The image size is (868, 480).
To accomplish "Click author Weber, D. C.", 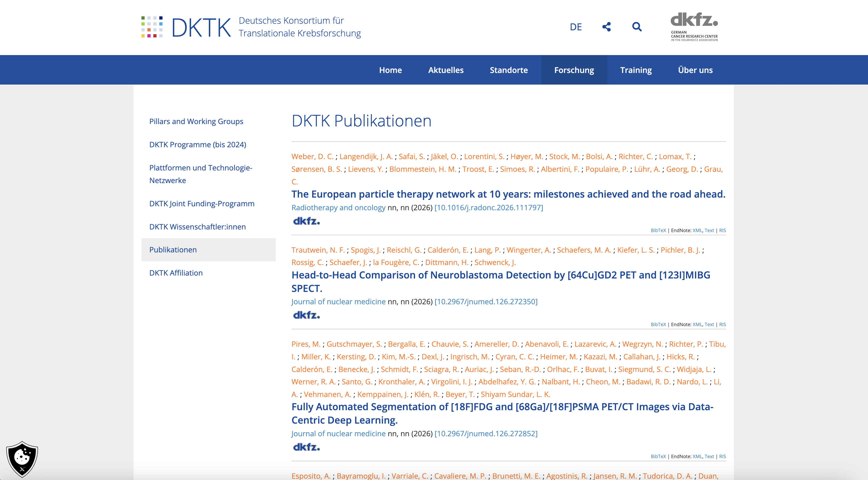I will click(x=312, y=156).
